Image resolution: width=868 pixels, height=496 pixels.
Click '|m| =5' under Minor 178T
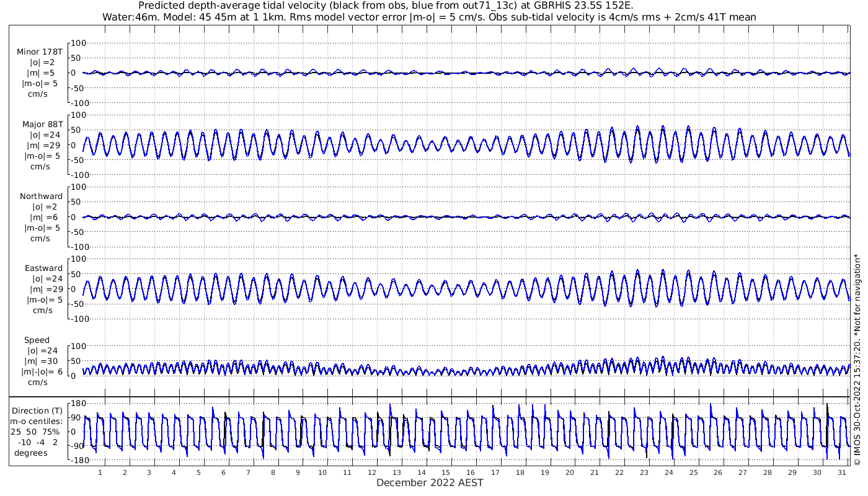[x=41, y=73]
